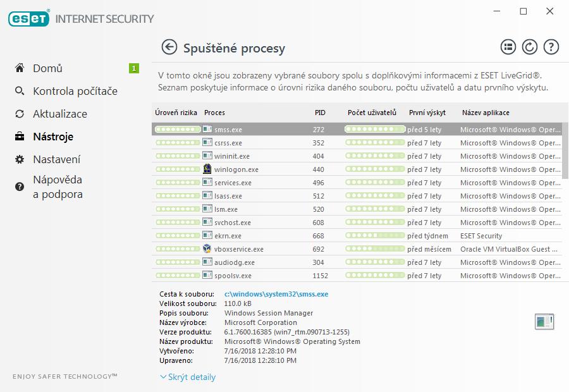The image size is (569, 392).
Task: Click 'před 5 lety' in smss.exe row
Action: pyautogui.click(x=424, y=130)
